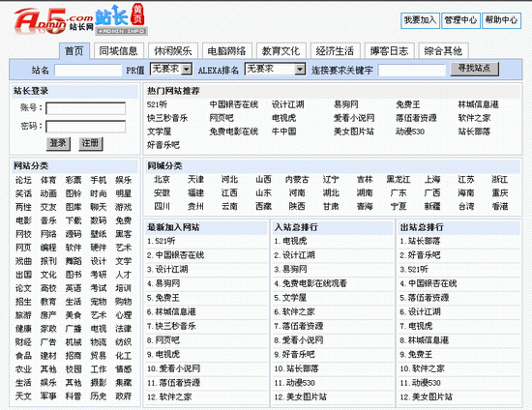
Task: Select 浙江 in 同城分类
Action: 500,180
